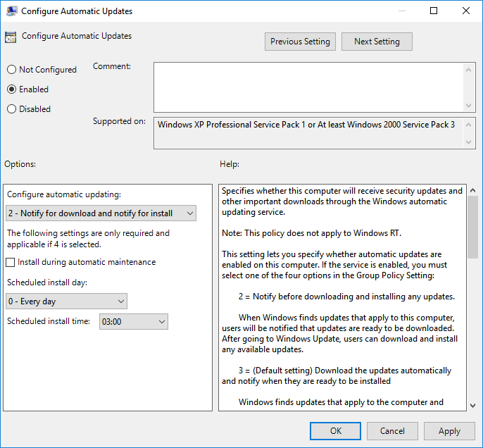
Task: Click inside the Comment text box
Action: pos(308,87)
